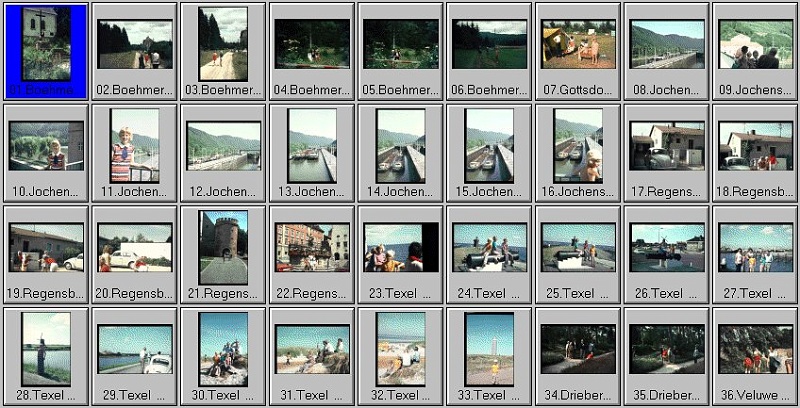The image size is (800, 408).
Task: Open the last thumbnail 36.Veluwe
Action: 755,350
